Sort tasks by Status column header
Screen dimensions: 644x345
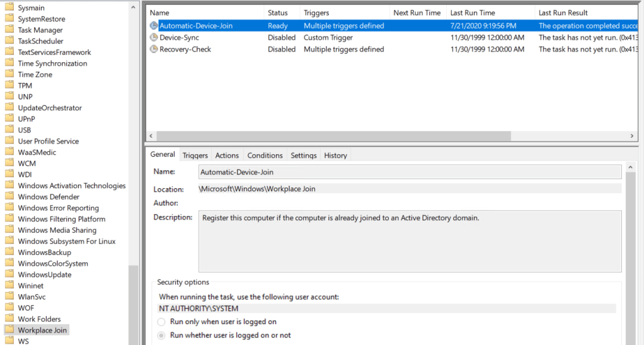(278, 13)
